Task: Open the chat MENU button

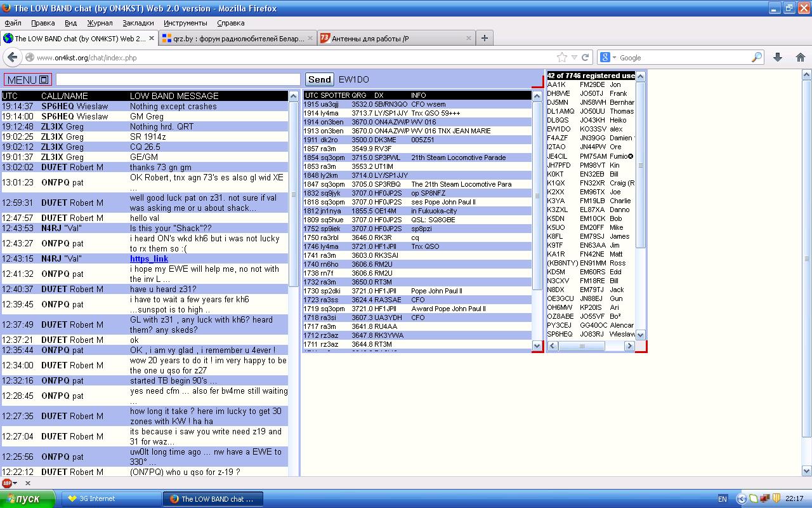Action: coord(28,80)
